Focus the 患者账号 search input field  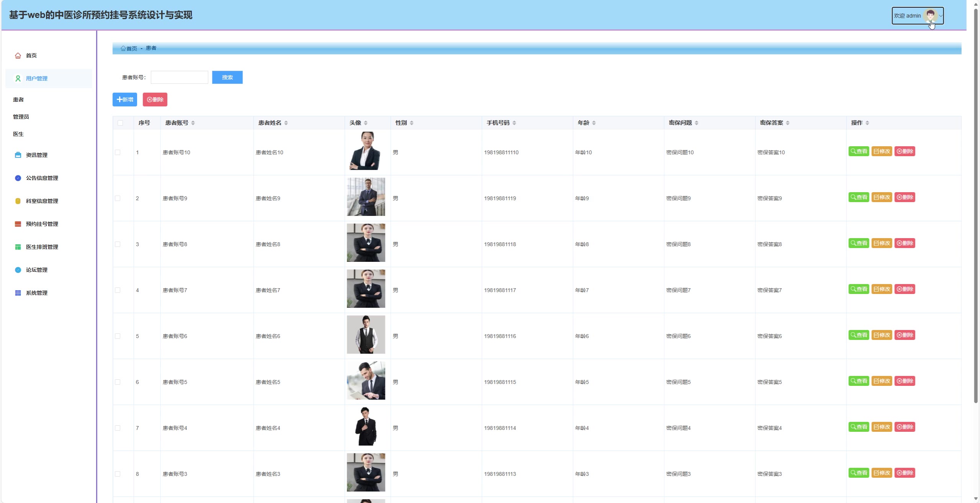(180, 77)
